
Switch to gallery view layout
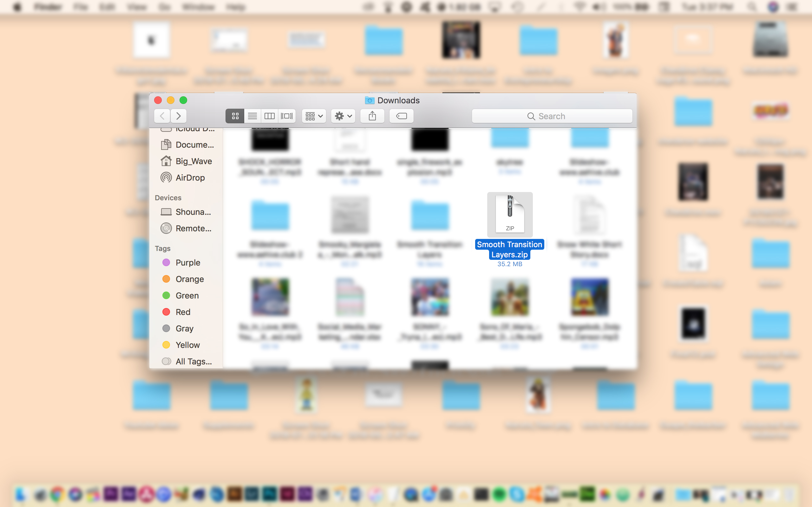pos(287,116)
